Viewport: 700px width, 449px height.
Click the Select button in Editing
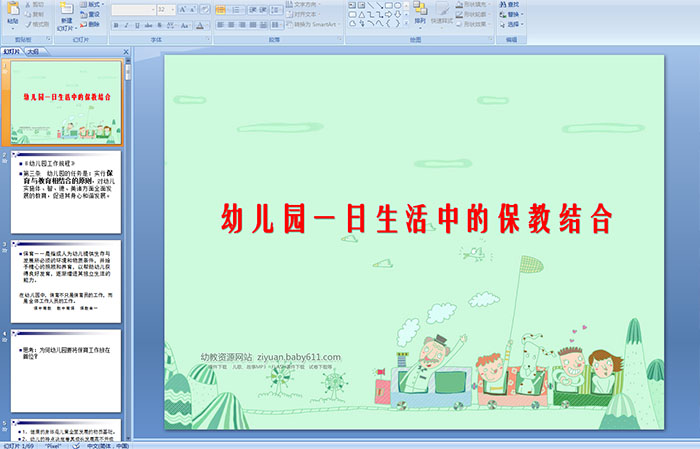pyautogui.click(x=511, y=24)
